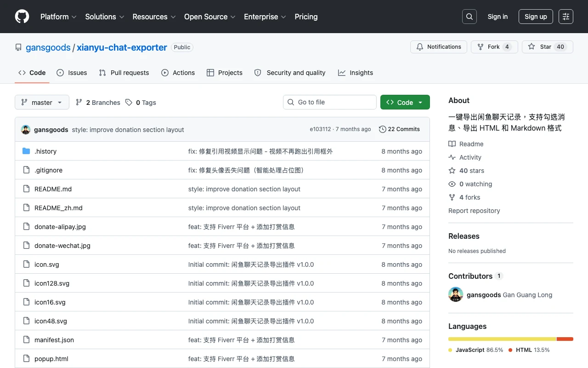
Task: Click the Activity pulse icon
Action: pos(452,157)
